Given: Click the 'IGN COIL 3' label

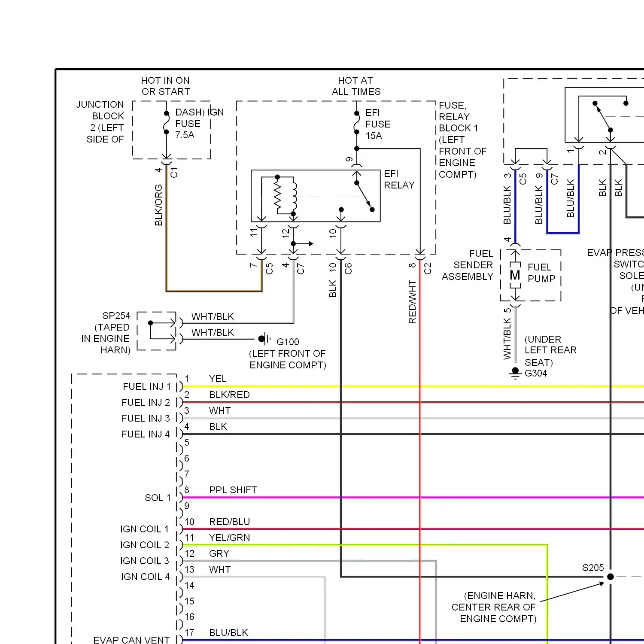Looking at the screenshot, I should pos(145,561).
